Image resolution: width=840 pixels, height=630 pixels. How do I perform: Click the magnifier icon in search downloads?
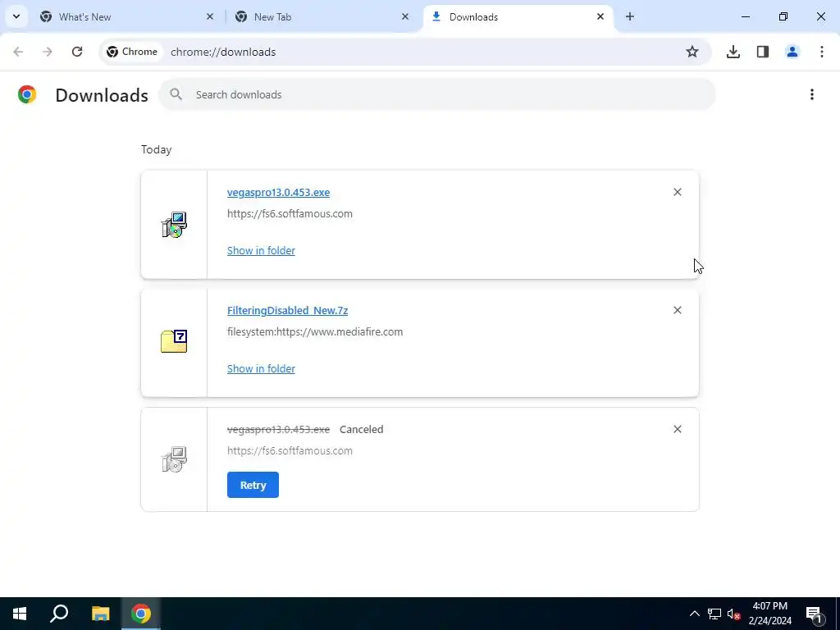tap(176, 94)
